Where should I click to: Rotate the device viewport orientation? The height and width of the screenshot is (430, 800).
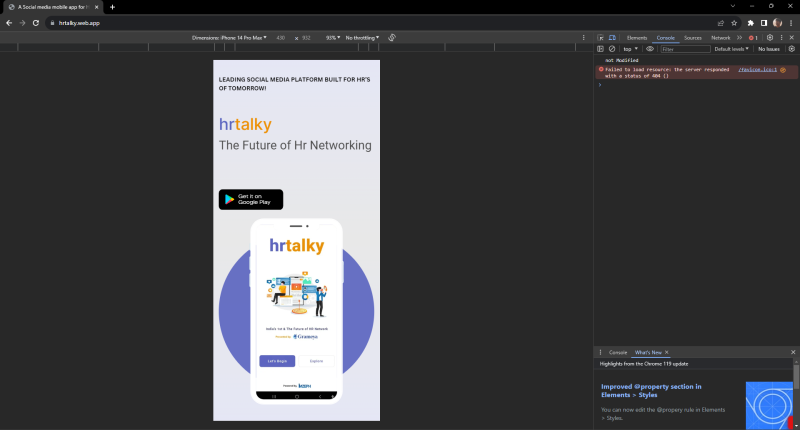[392, 38]
